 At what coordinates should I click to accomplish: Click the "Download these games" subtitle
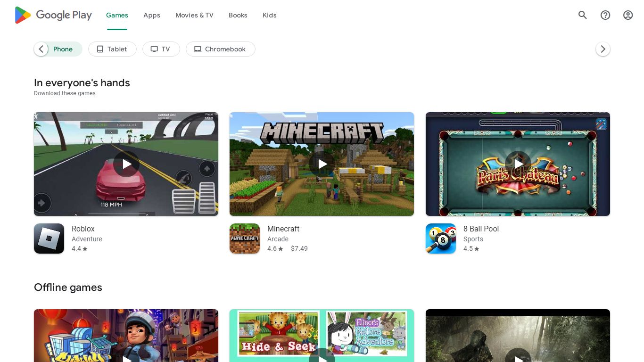coord(65,93)
